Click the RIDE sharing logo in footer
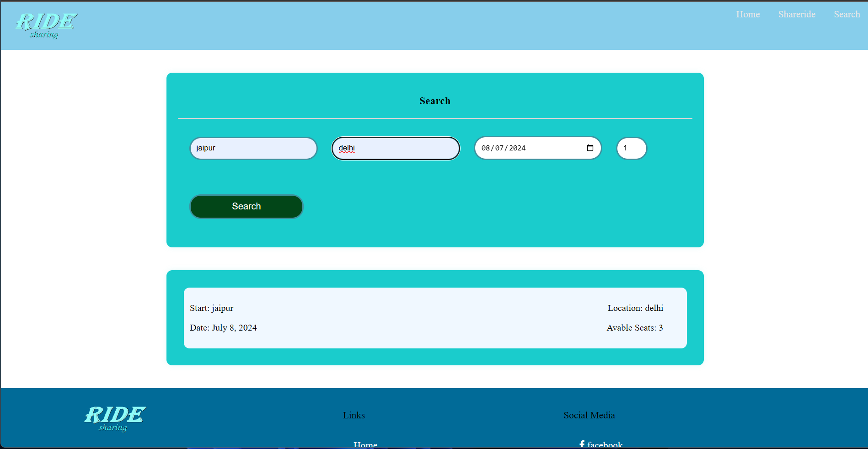This screenshot has width=868, height=449. 115,418
